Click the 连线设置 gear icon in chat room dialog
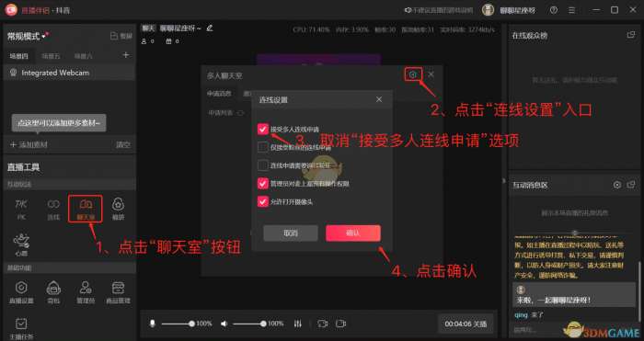This screenshot has width=644, height=341. (x=413, y=74)
